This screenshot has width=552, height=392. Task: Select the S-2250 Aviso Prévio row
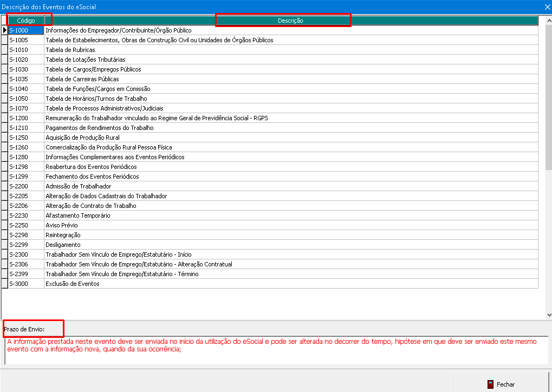[x=62, y=225]
